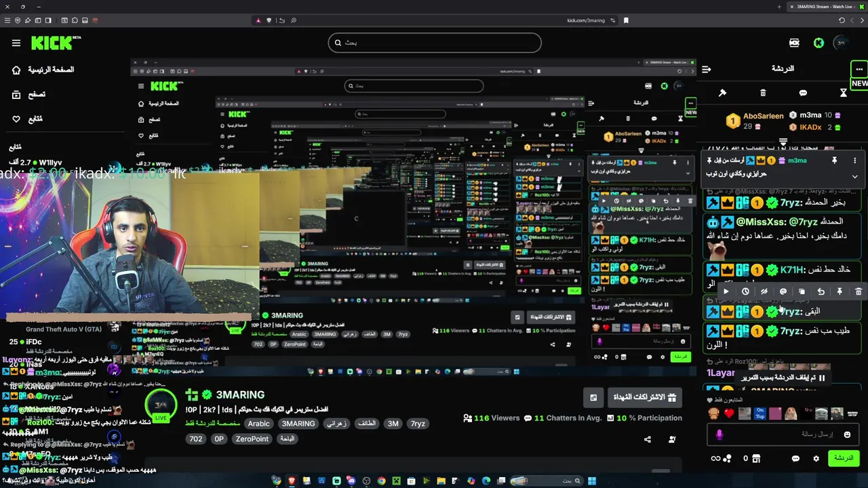
Task: Click the square icon button beside gifted subs
Action: tap(593, 397)
